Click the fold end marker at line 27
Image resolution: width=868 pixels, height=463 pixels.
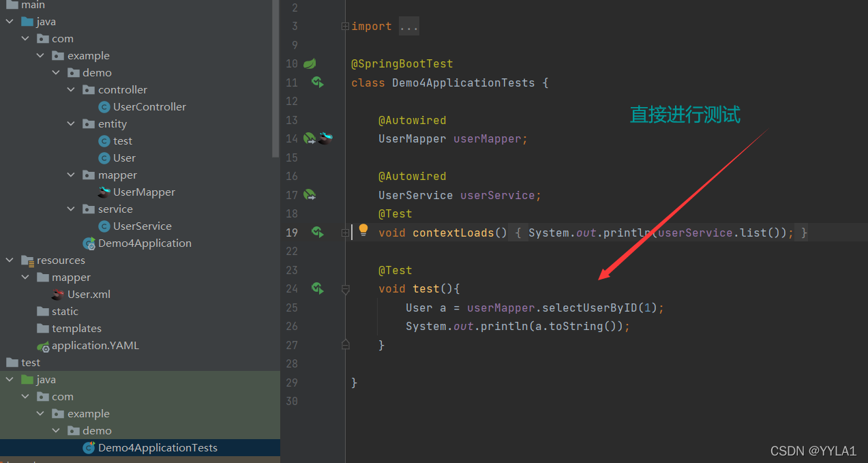tap(345, 344)
